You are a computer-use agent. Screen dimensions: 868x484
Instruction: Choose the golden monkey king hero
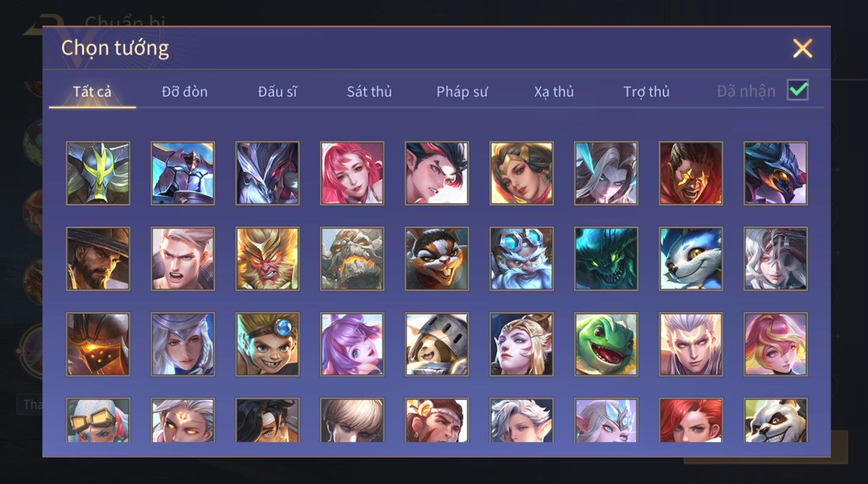tap(267, 258)
